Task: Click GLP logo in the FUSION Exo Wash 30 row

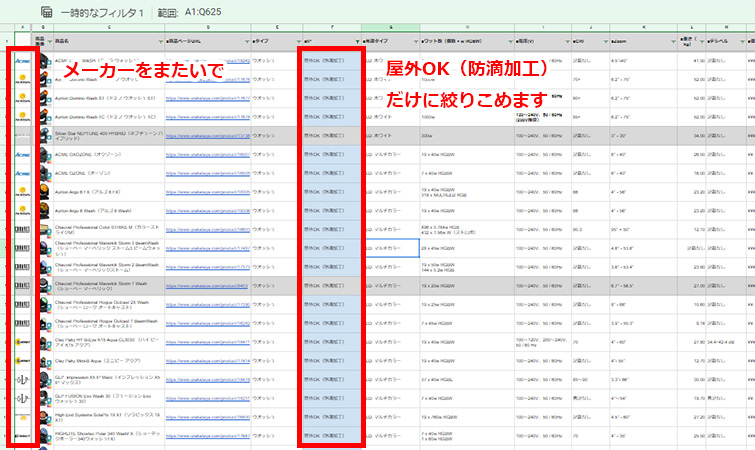Action: 22,399
